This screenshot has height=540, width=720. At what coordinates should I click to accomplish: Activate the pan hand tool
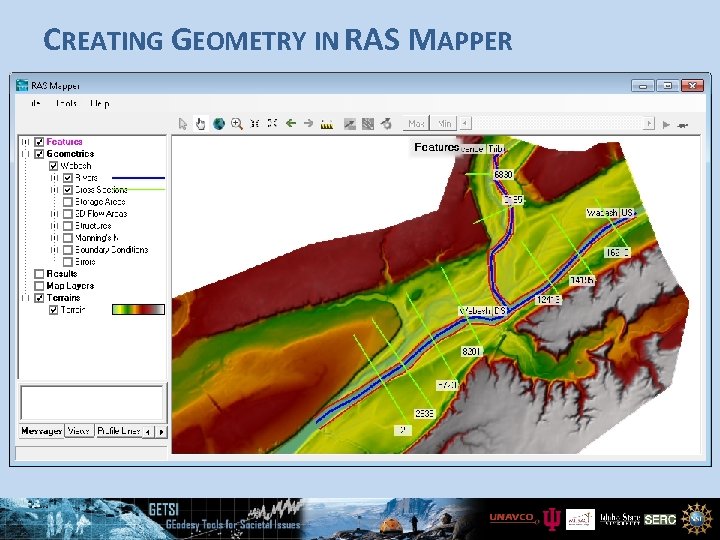pyautogui.click(x=200, y=124)
